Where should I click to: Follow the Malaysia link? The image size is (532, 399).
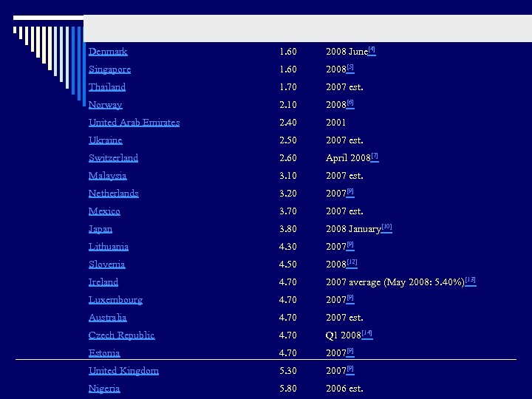[x=108, y=176]
